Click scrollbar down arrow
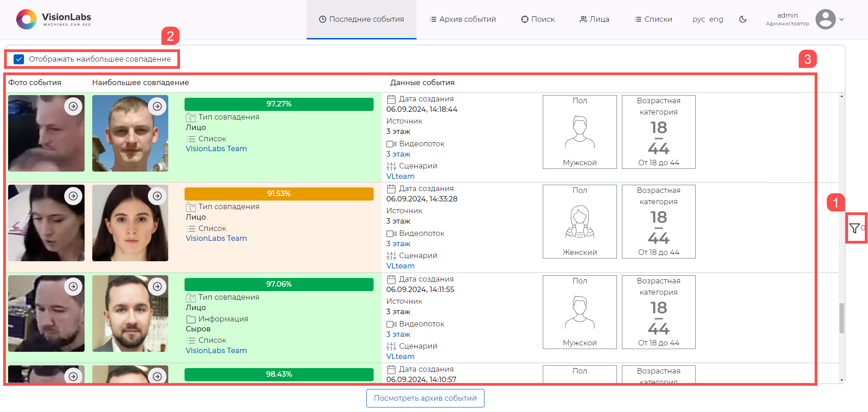 [842, 380]
